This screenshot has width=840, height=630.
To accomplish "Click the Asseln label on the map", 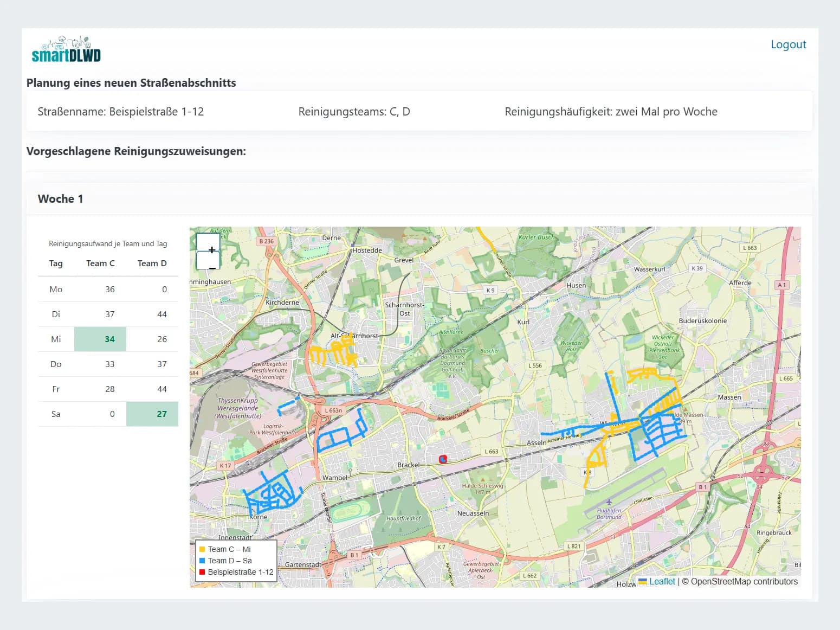I will (x=537, y=443).
